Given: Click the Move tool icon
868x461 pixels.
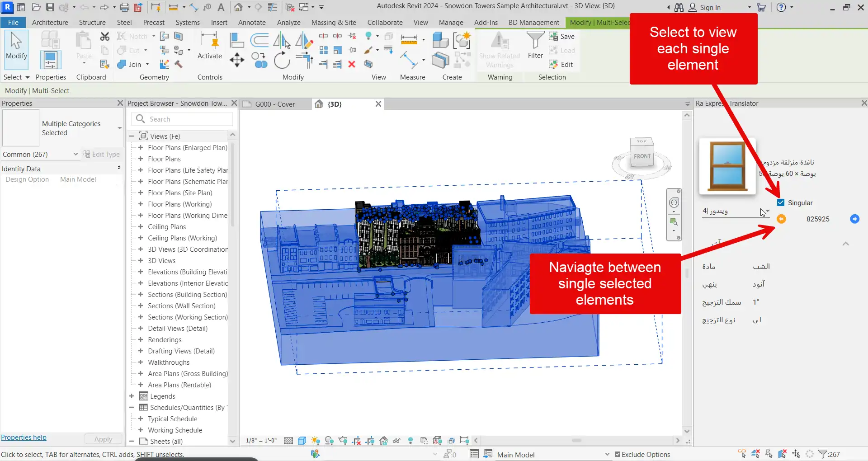Looking at the screenshot, I should click(x=237, y=60).
